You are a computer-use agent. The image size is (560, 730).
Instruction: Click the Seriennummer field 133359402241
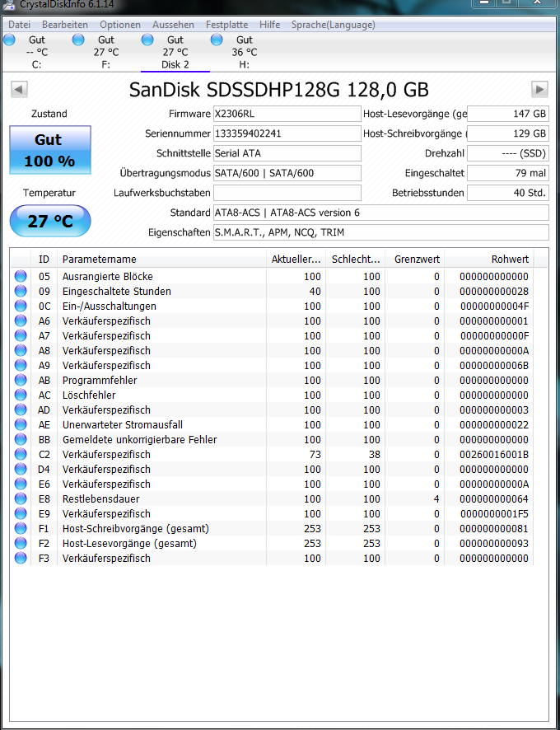coord(287,133)
